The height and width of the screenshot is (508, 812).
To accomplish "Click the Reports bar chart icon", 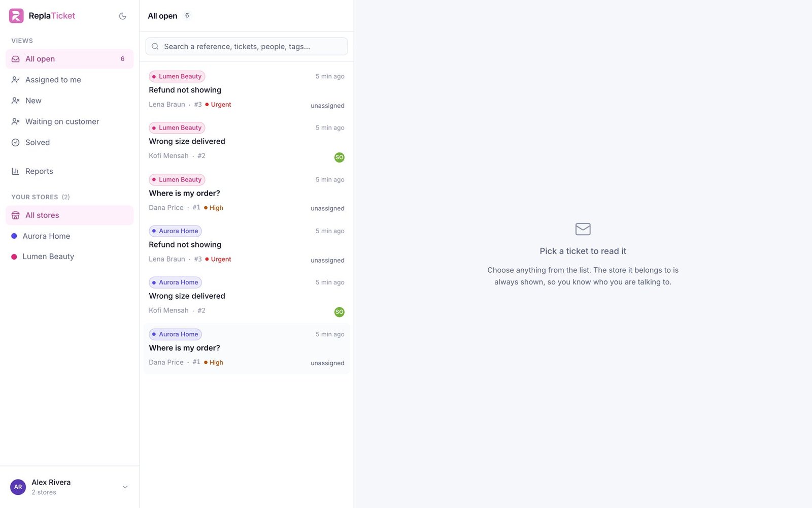I will pyautogui.click(x=16, y=171).
